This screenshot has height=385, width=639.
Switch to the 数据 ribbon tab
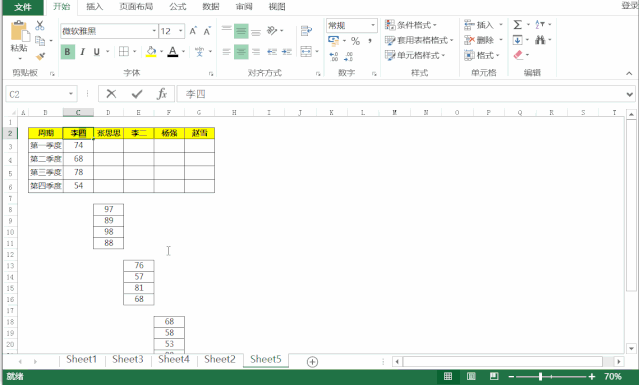(211, 7)
